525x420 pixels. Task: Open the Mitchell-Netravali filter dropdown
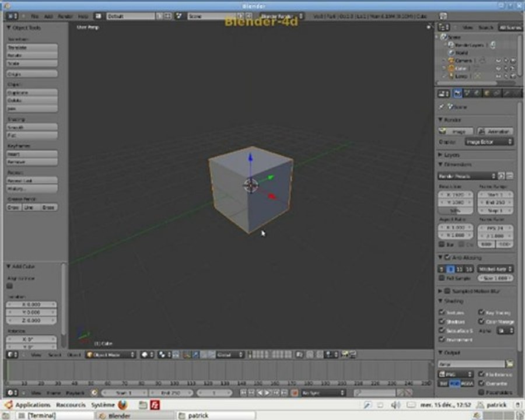[495, 269]
